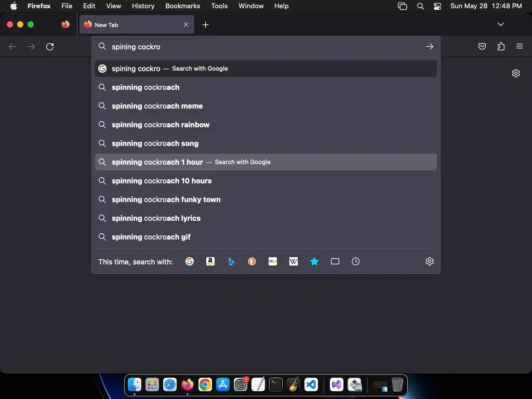Select suggestion 'spinning cockroach 1 hour'
Viewport: 532px width, 399px height.
[266, 162]
